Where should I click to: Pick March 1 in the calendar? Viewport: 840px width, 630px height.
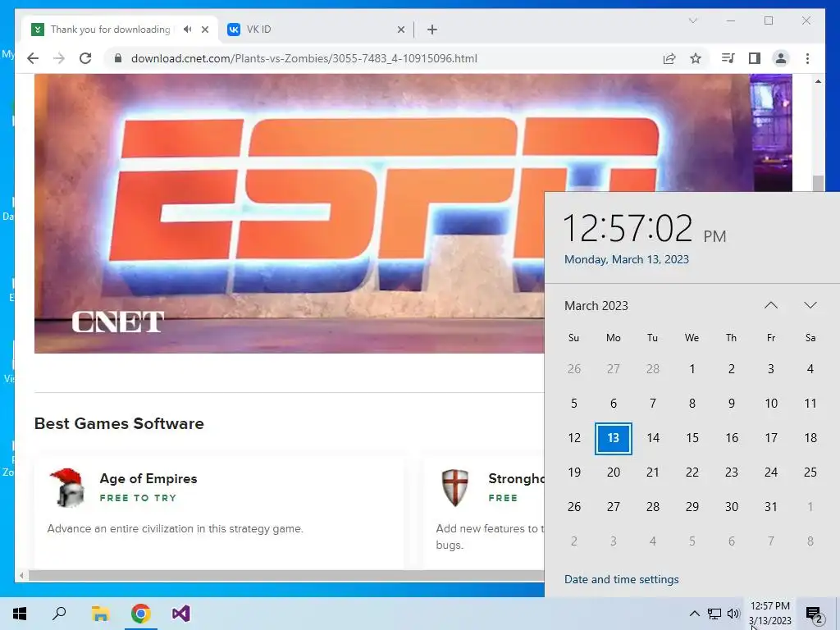pyautogui.click(x=692, y=369)
